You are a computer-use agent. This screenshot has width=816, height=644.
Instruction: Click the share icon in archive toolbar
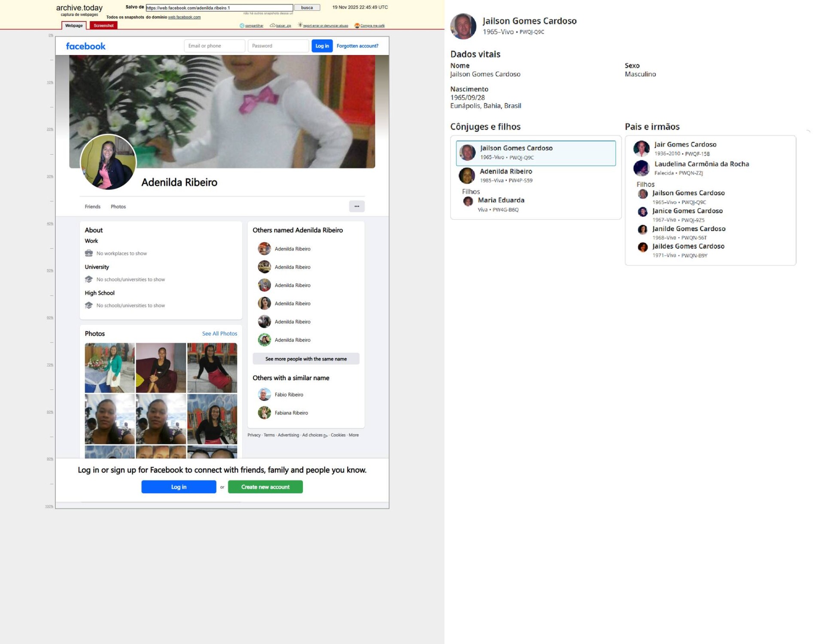coord(242,26)
